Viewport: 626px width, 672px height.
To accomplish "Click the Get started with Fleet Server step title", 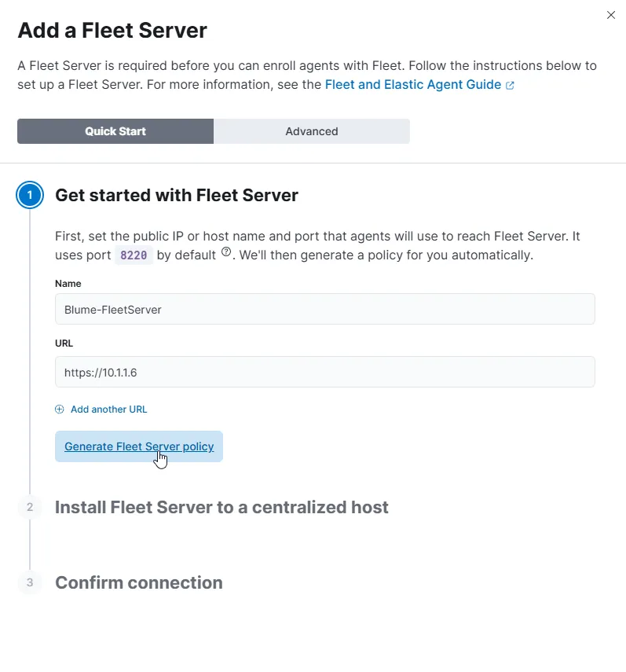I will coord(177,196).
